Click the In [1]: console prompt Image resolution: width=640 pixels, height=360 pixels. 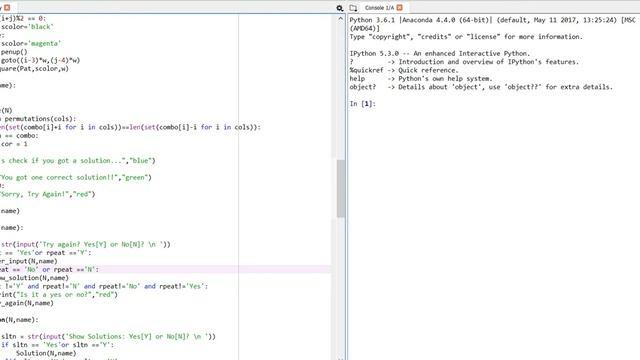[x=362, y=104]
